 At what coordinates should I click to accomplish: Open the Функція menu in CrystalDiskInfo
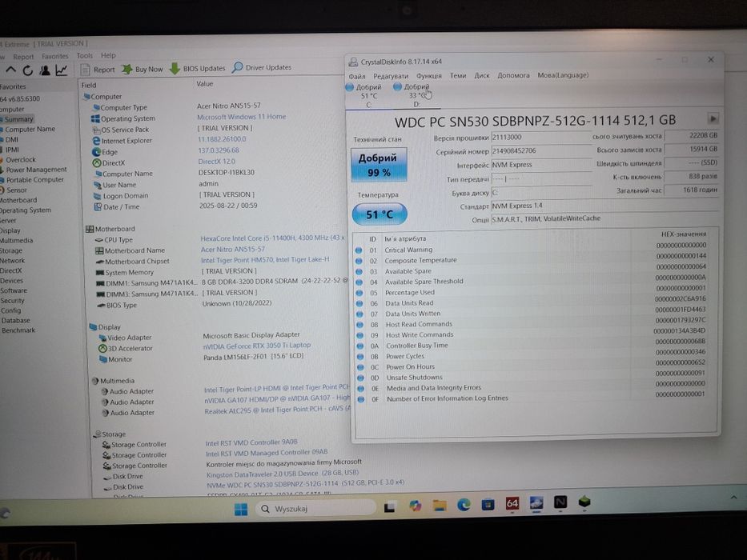[429, 76]
